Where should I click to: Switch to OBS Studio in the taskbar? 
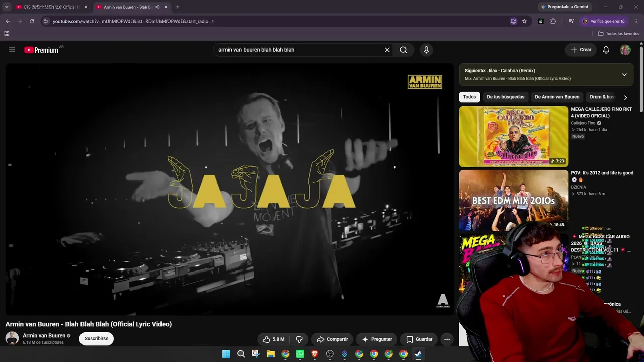coord(330,354)
